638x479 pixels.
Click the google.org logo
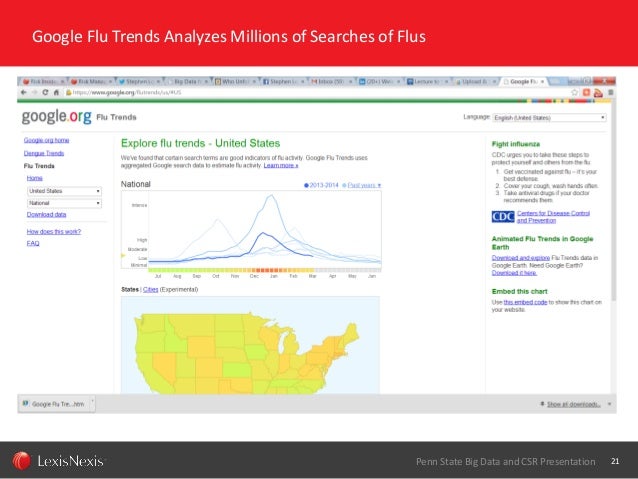57,116
